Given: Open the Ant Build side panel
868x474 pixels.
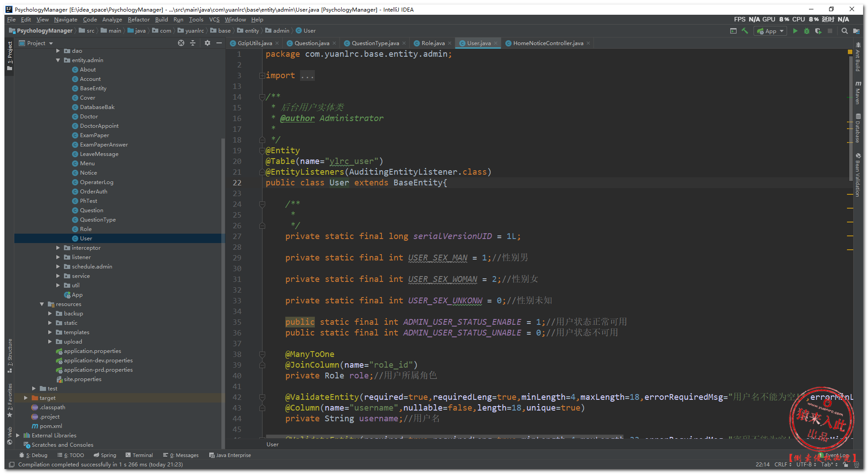Looking at the screenshot, I should pos(858,57).
